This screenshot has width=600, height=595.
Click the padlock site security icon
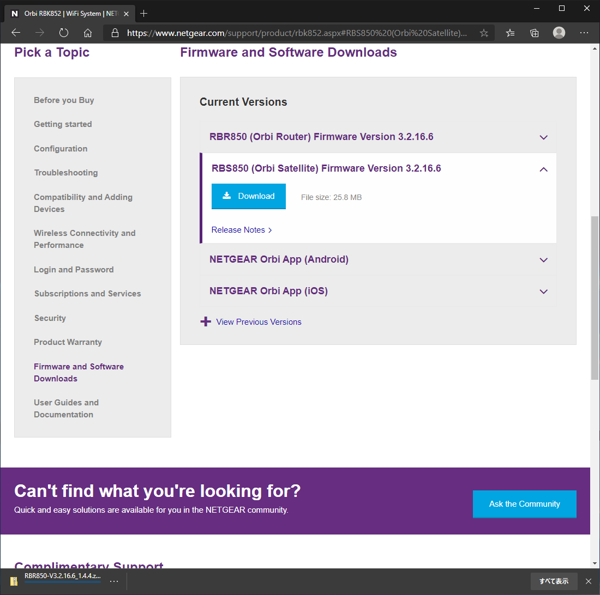(x=115, y=33)
